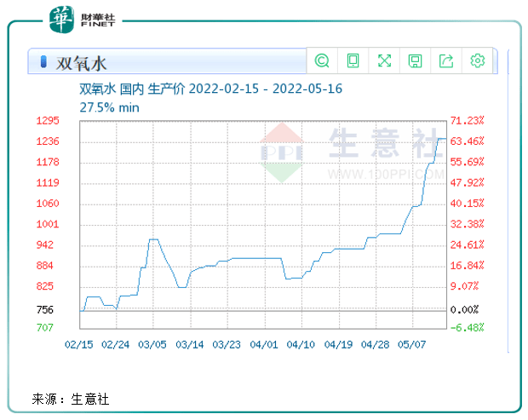Click the 05/07 date label
The height and width of the screenshot is (420, 528).
tap(412, 345)
